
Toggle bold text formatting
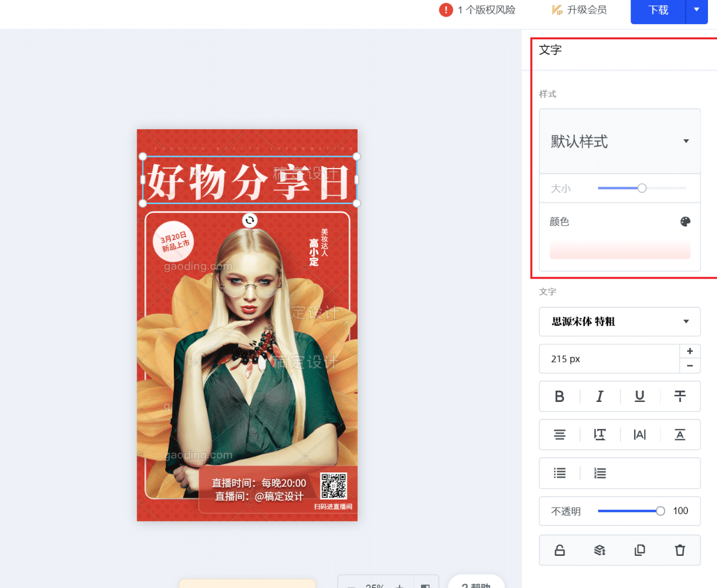[x=559, y=396]
